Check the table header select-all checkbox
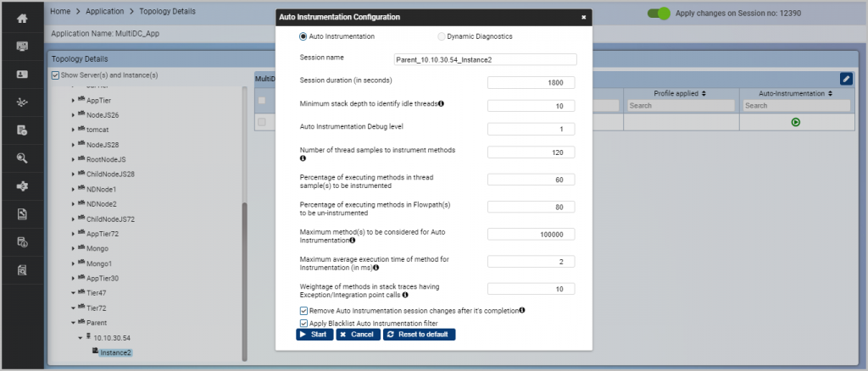 coord(262,101)
